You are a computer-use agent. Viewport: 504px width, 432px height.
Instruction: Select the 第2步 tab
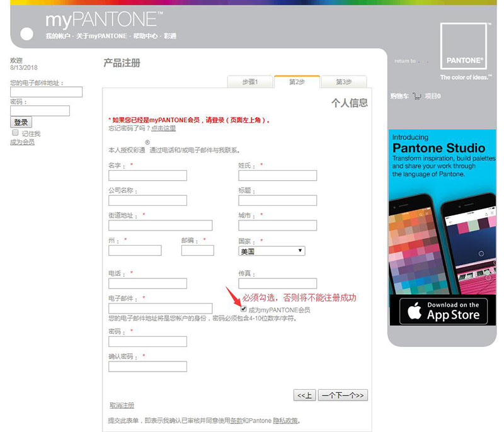(297, 82)
